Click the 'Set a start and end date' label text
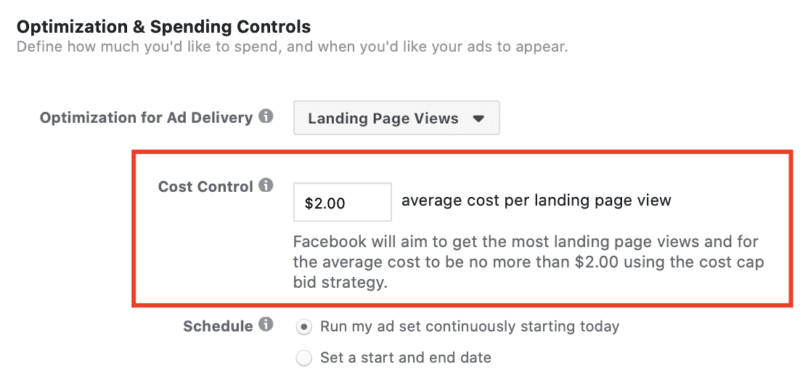The height and width of the screenshot is (391, 800). 406,358
